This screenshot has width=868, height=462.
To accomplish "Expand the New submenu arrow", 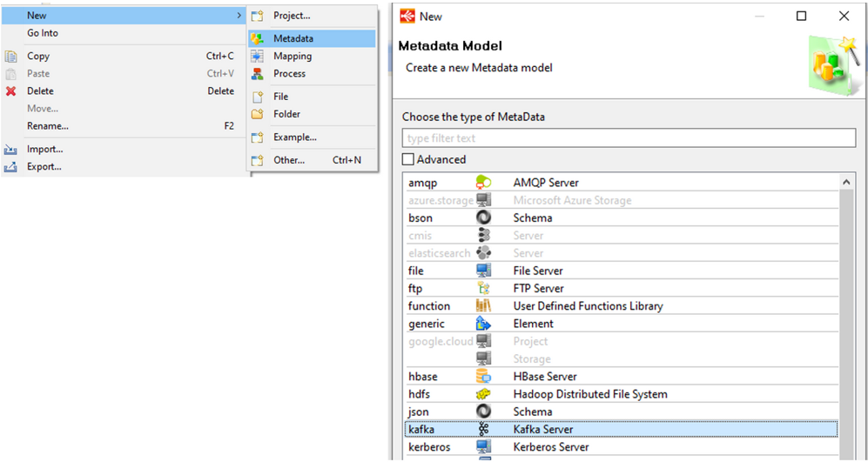I will click(239, 16).
